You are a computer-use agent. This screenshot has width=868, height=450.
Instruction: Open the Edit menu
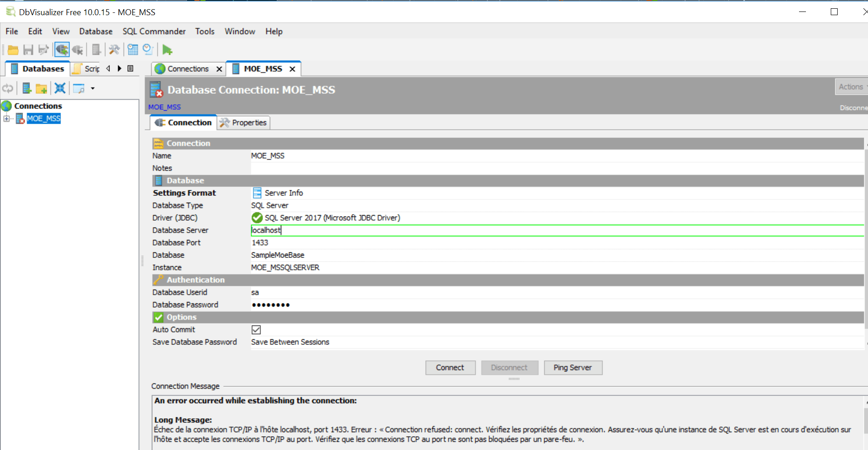35,31
